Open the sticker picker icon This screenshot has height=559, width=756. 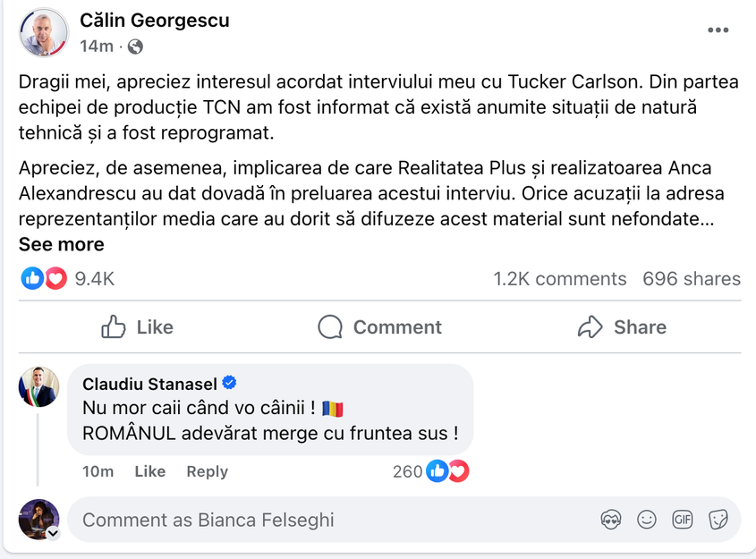coord(718,520)
